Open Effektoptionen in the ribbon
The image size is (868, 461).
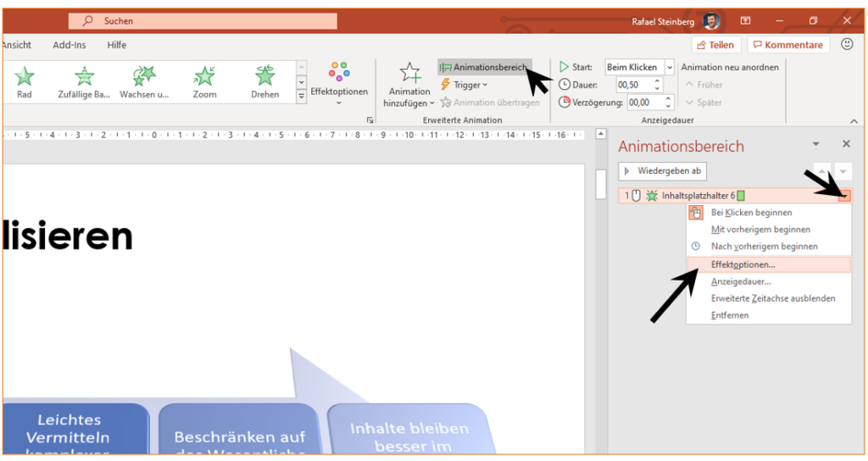pos(339,84)
